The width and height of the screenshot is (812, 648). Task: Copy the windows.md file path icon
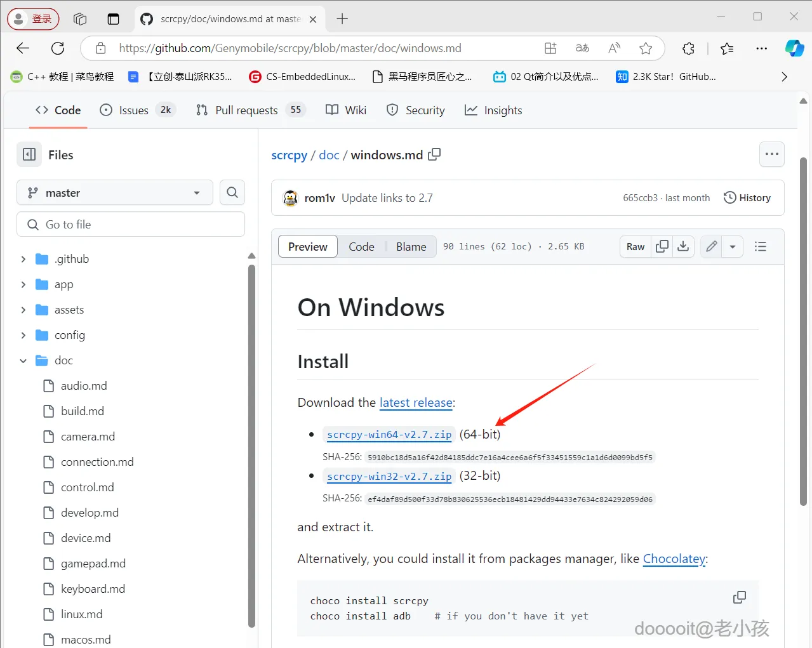[434, 154]
